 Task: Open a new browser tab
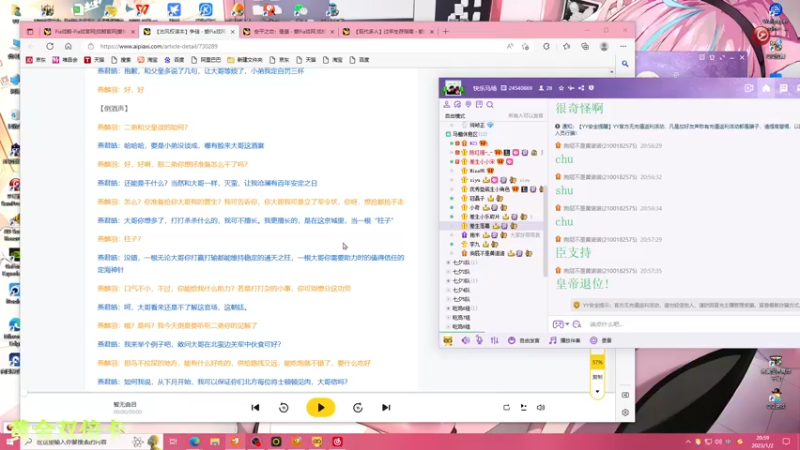coord(445,32)
